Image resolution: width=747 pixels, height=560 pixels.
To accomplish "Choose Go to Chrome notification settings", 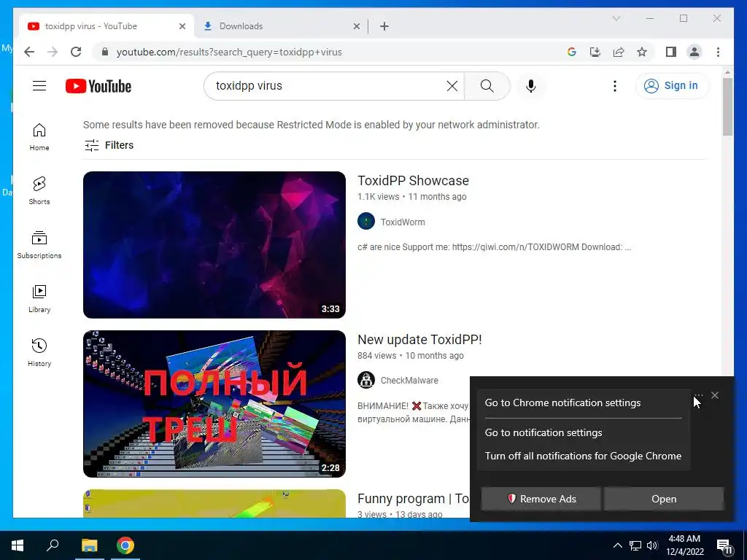I will pyautogui.click(x=562, y=402).
